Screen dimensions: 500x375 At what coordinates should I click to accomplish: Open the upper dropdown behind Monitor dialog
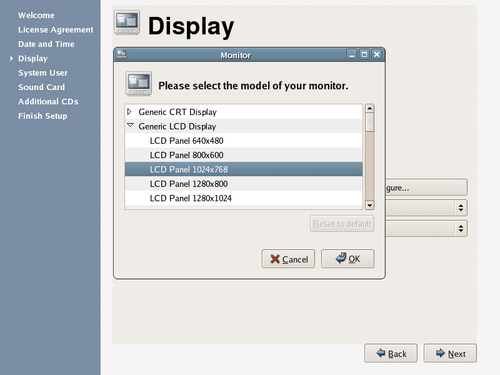coord(426,208)
